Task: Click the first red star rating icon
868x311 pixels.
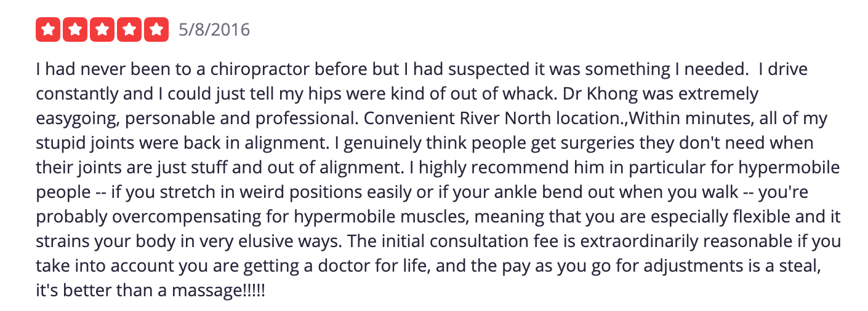Action: (x=48, y=30)
